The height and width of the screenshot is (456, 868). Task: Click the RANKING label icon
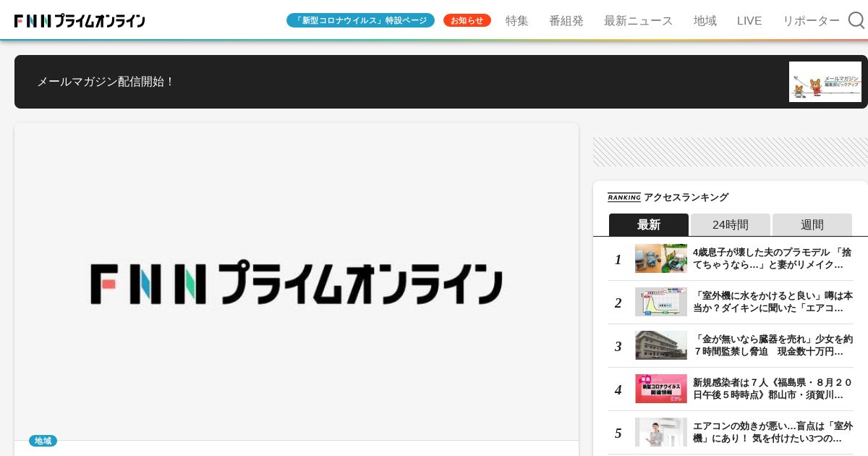(624, 197)
